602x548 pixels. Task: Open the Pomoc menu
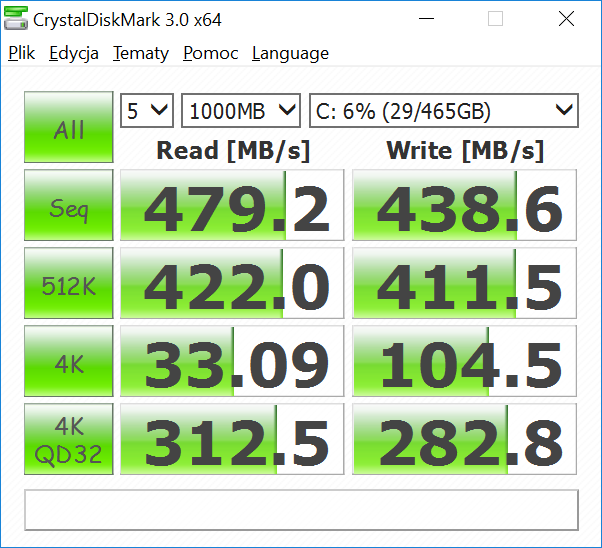pyautogui.click(x=210, y=53)
